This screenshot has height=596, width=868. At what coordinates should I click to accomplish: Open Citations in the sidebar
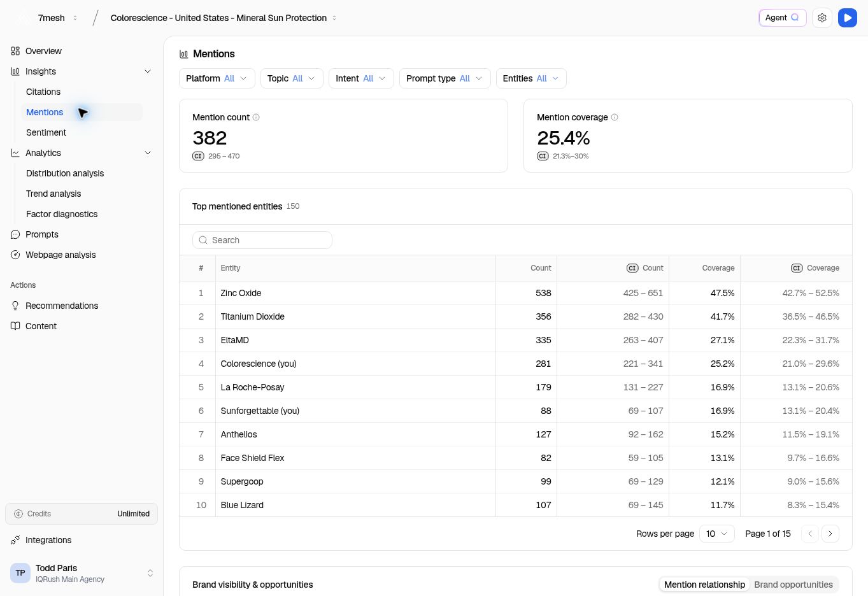[x=43, y=92]
